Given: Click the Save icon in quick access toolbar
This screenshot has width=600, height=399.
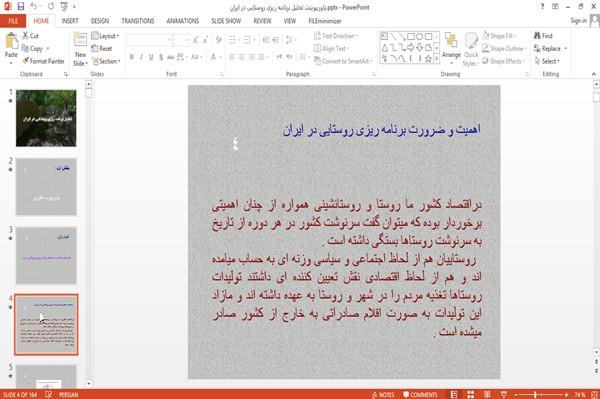Looking at the screenshot, I should tap(21, 6).
